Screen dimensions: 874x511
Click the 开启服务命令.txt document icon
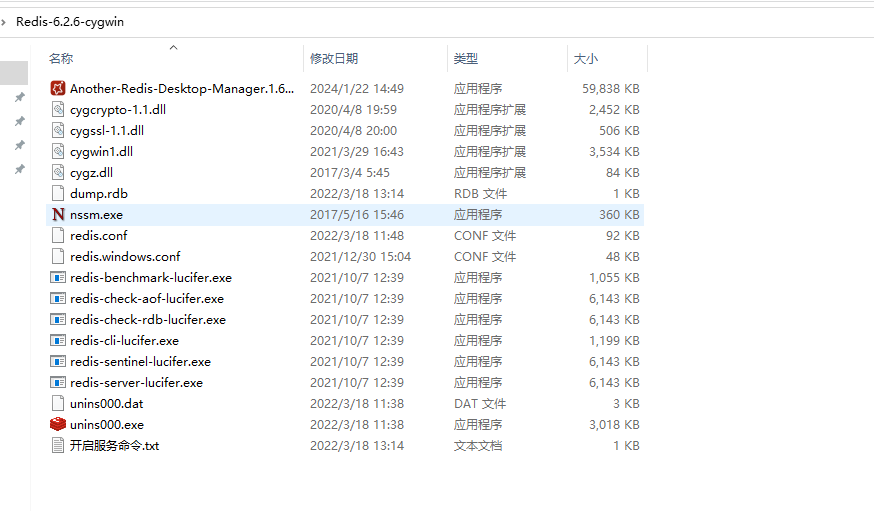point(58,445)
